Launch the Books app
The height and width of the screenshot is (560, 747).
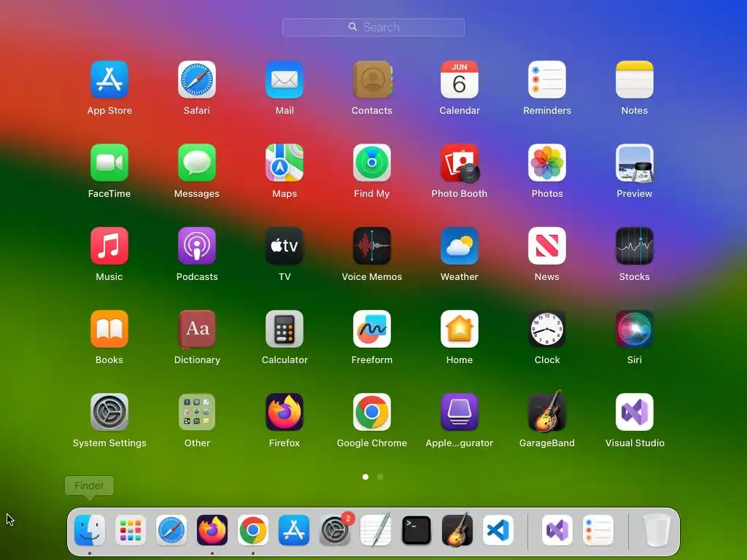109,329
